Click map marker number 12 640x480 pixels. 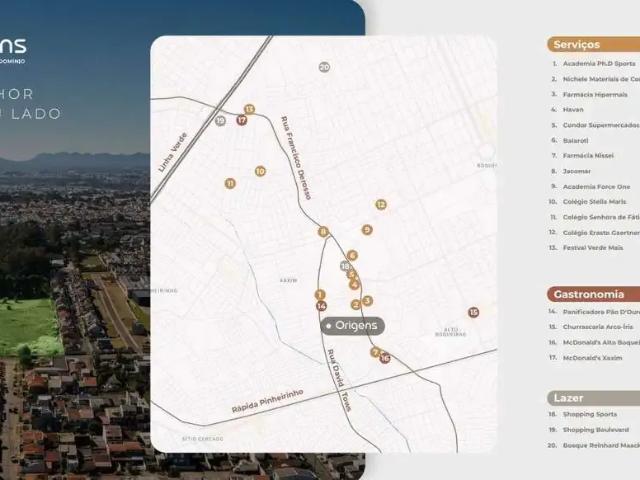tap(381, 204)
